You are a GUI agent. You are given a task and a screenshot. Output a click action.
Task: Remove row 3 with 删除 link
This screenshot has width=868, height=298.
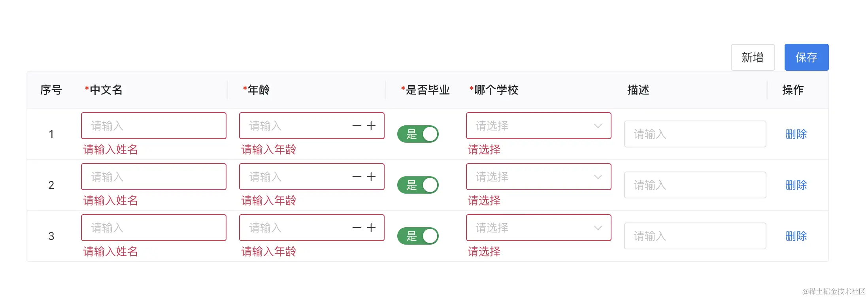(x=796, y=236)
